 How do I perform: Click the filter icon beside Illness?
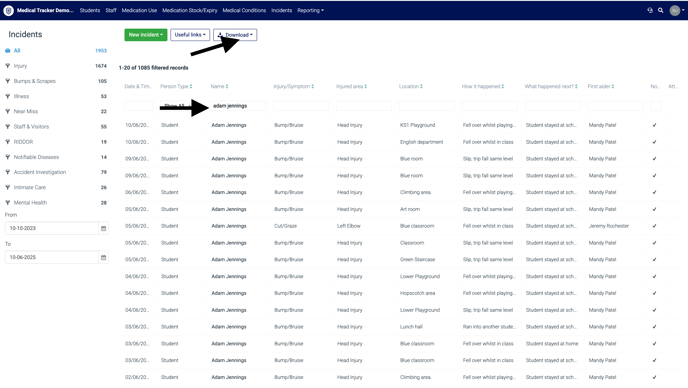7,96
